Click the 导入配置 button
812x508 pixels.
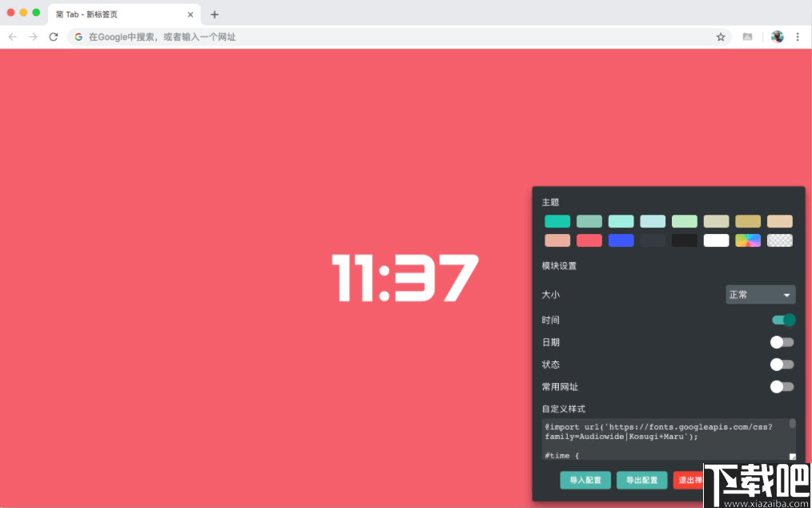[585, 480]
